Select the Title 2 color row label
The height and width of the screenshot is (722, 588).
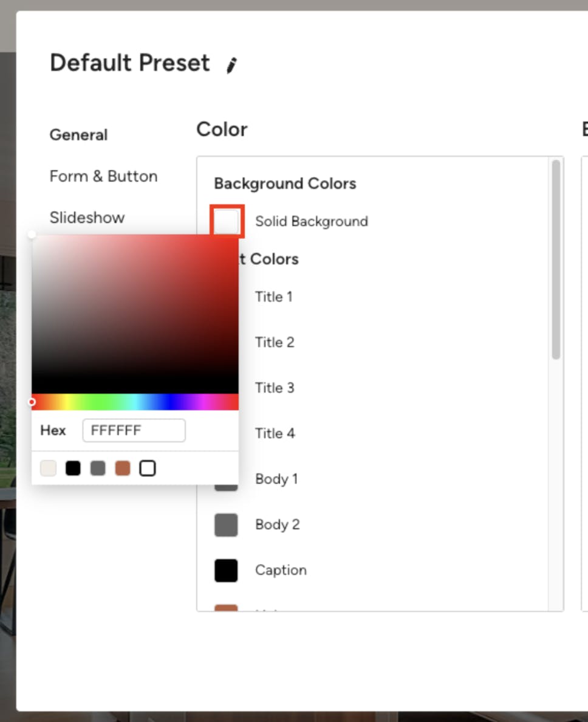(x=275, y=342)
